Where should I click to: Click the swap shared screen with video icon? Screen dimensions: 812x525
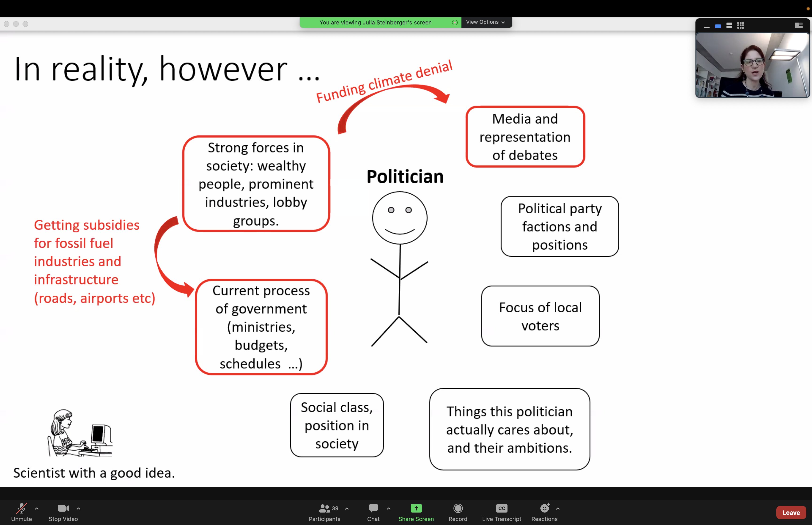click(x=798, y=25)
